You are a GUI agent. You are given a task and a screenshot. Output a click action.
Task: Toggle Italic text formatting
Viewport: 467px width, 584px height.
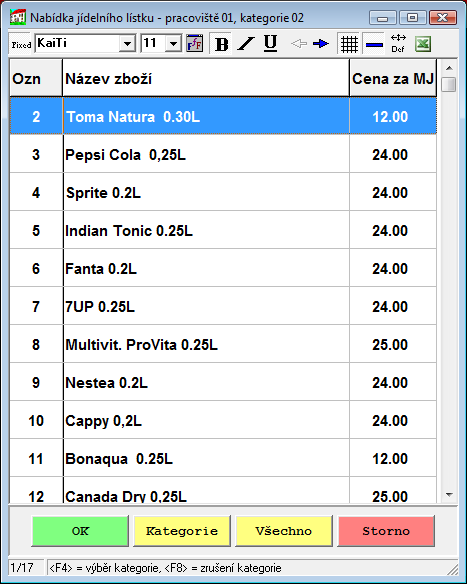[x=246, y=44]
